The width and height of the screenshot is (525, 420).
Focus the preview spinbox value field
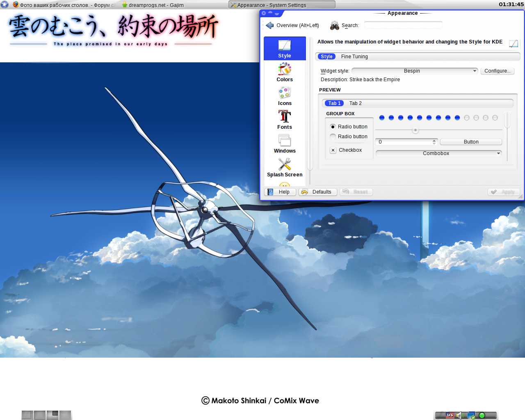coord(404,142)
